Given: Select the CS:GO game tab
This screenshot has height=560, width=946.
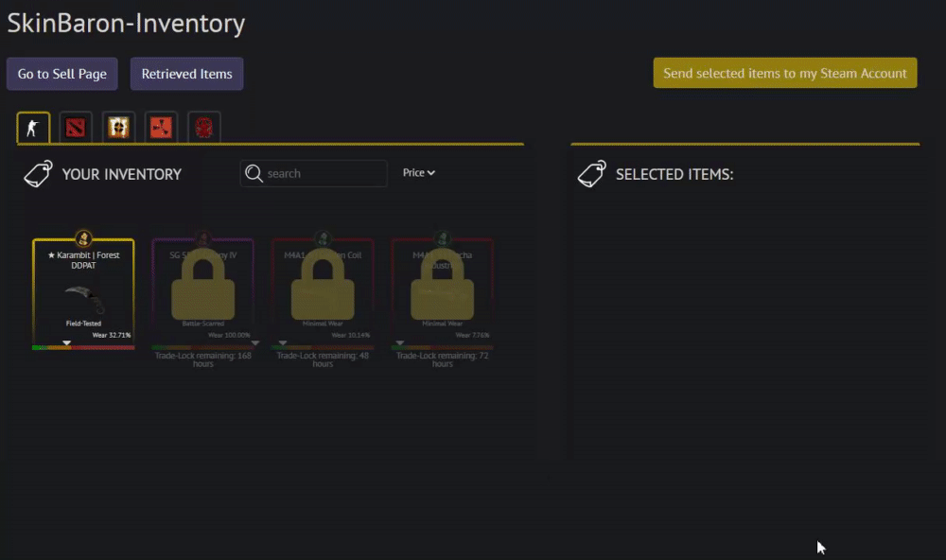Looking at the screenshot, I should pos(33,128).
